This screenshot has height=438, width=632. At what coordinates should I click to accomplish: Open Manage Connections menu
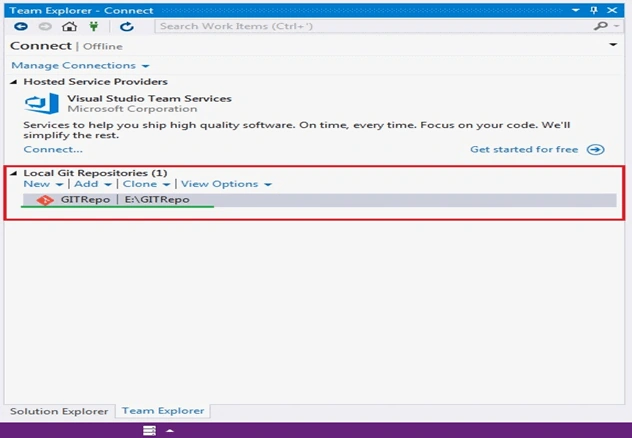80,65
